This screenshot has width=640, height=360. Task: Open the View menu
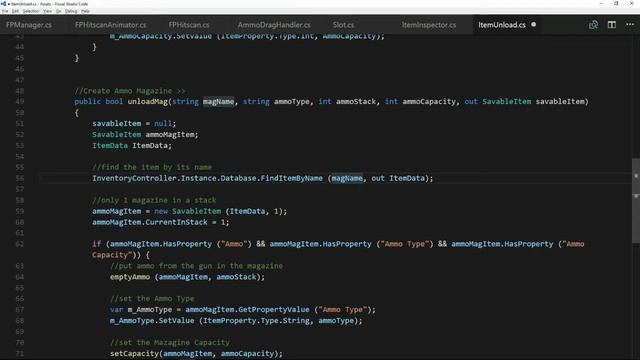(48, 11)
